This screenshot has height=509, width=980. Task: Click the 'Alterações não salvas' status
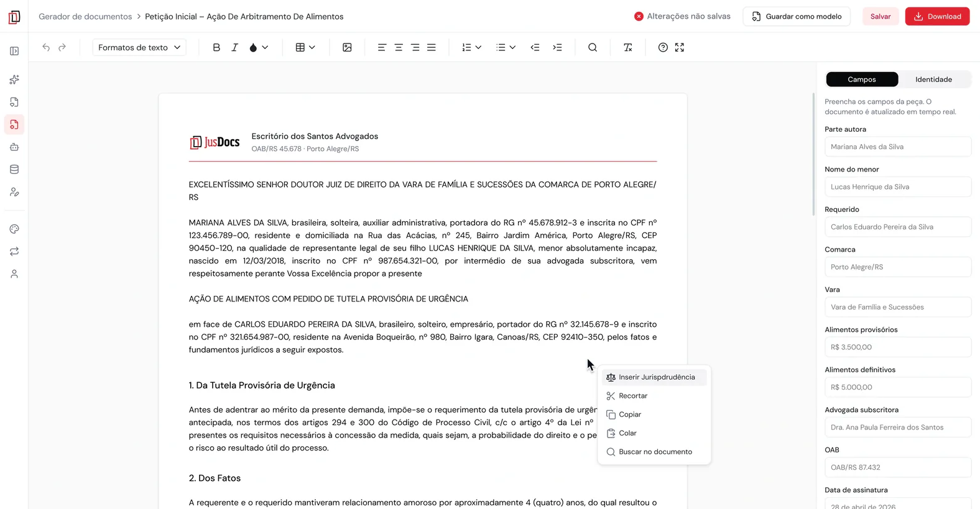pyautogui.click(x=682, y=16)
